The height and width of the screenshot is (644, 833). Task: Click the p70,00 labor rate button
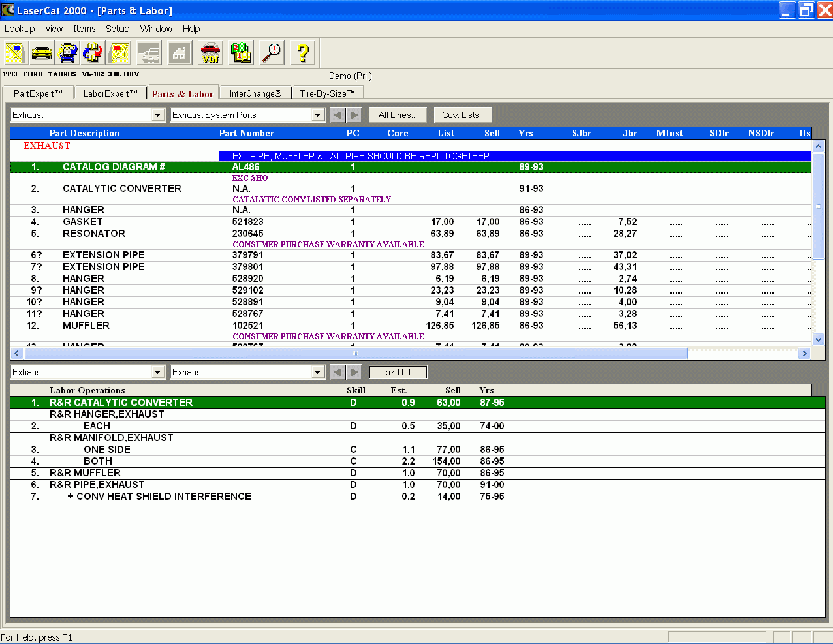point(398,373)
